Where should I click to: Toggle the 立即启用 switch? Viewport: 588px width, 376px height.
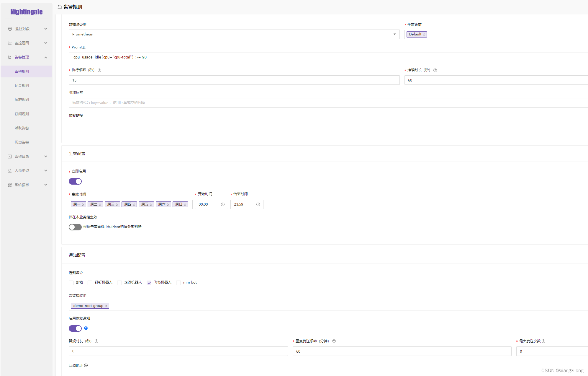pyautogui.click(x=75, y=181)
